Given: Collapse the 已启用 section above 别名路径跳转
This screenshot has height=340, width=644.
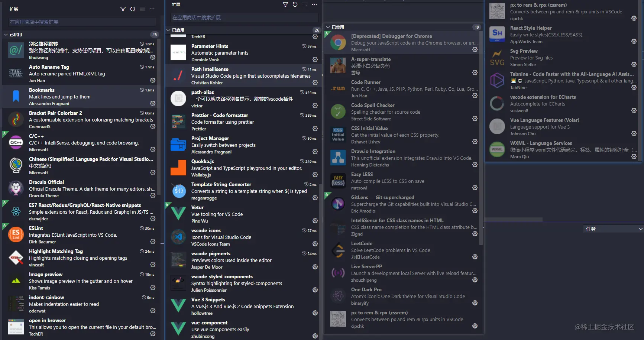Looking at the screenshot, I should (x=6, y=35).
